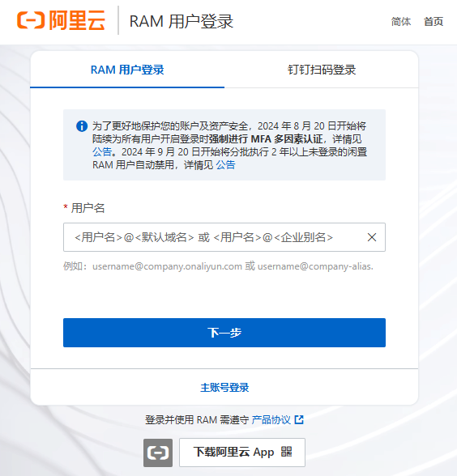Open the 产品协议 link

coord(271,420)
